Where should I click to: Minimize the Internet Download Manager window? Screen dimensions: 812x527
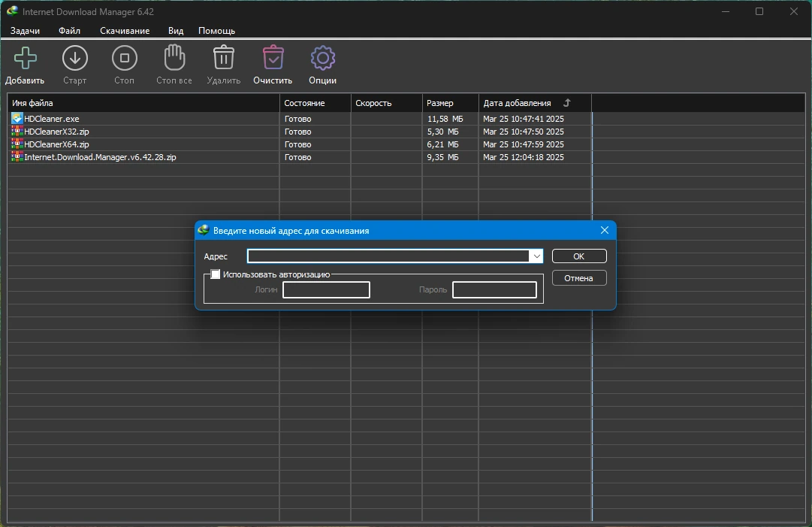click(726, 11)
